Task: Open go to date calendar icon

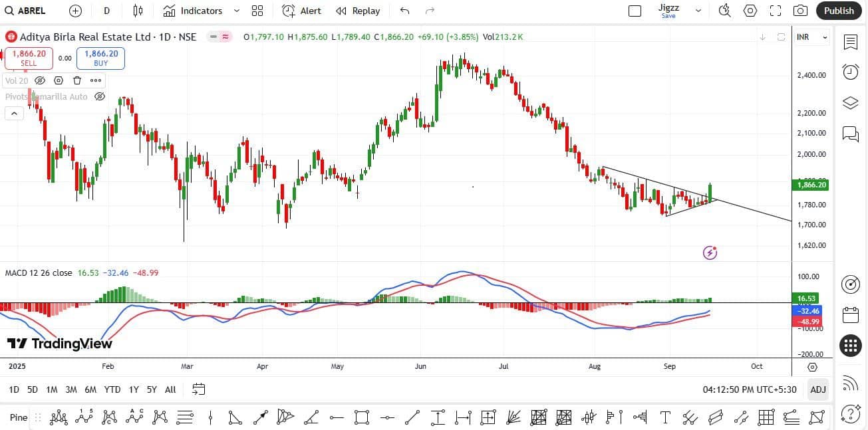Action: (x=198, y=389)
